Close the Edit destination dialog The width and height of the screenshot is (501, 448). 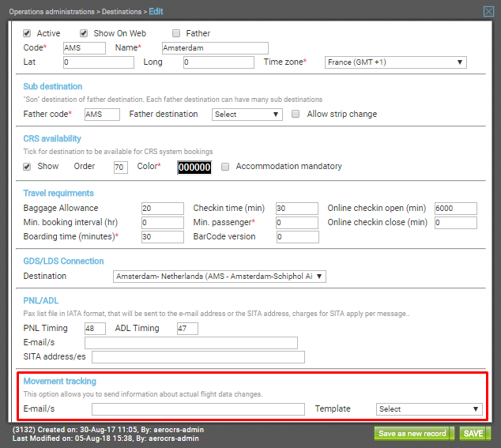point(488,12)
